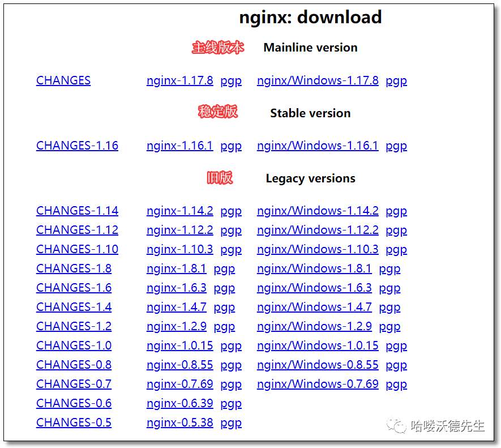Download nginx-1.0.15

point(179,346)
